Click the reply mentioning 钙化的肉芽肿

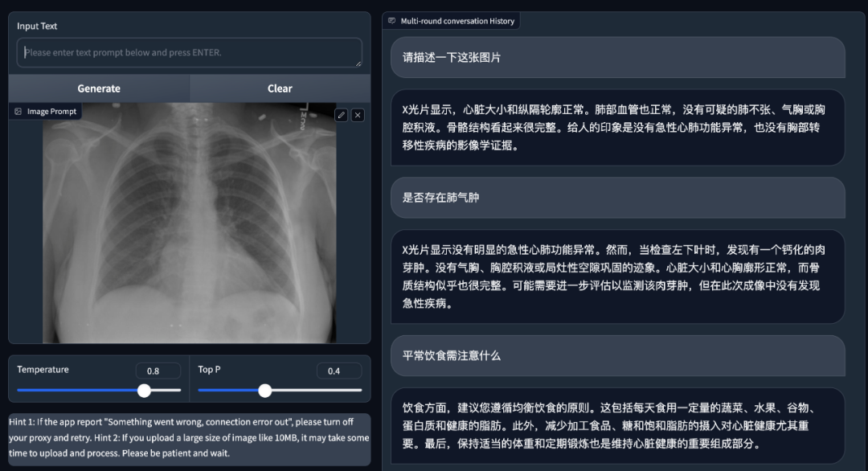tap(618, 276)
